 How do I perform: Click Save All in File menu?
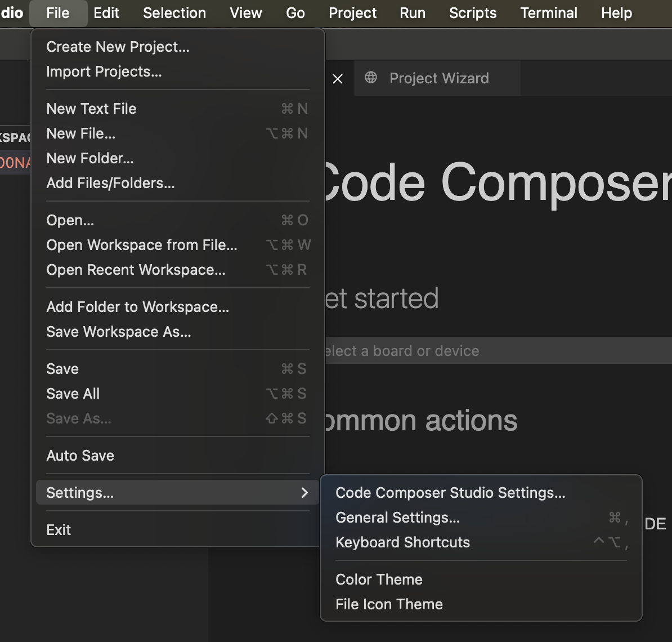point(73,394)
